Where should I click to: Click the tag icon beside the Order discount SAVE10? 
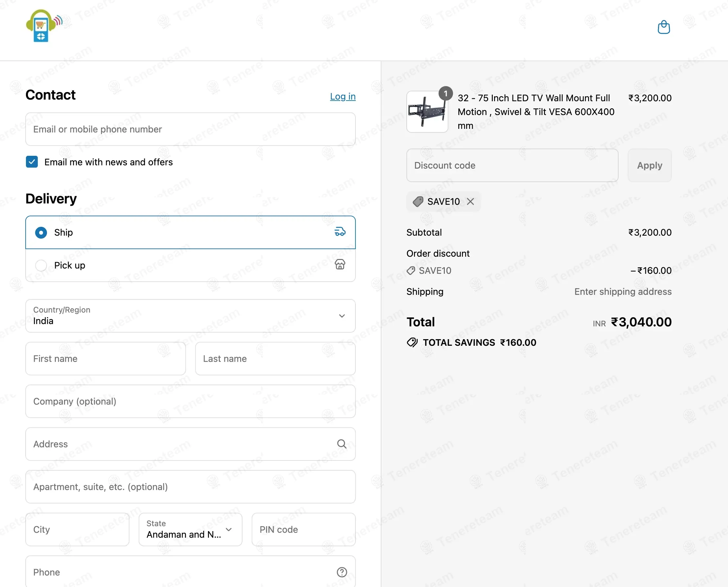411,270
